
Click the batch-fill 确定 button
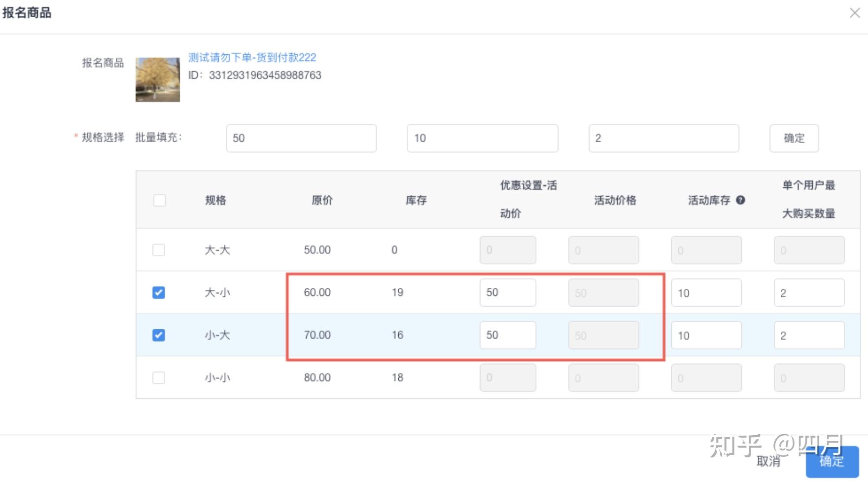pyautogui.click(x=794, y=138)
